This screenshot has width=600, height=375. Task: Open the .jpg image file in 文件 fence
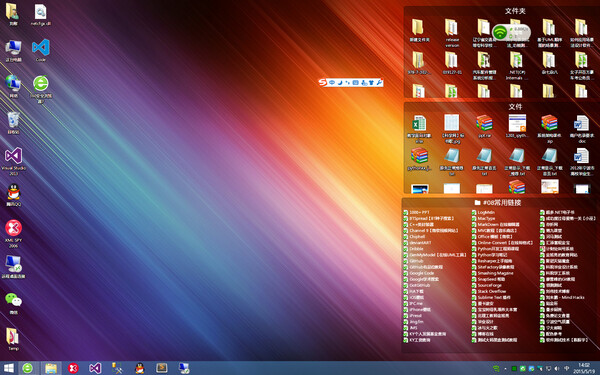click(x=452, y=129)
